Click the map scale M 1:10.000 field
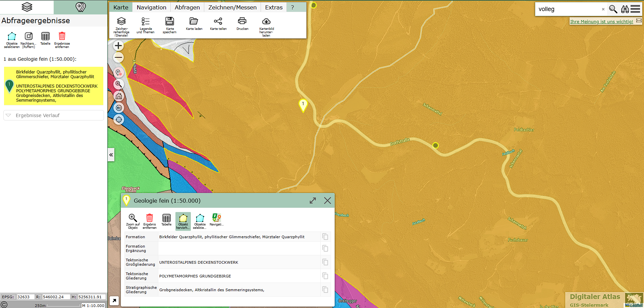644x308 pixels. tap(93, 305)
